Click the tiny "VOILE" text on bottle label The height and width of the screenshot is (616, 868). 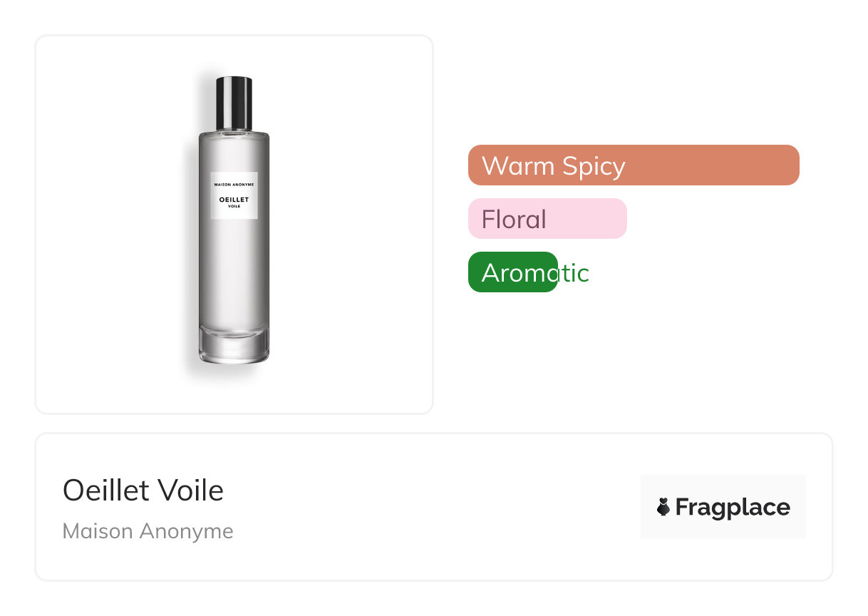pyautogui.click(x=234, y=207)
